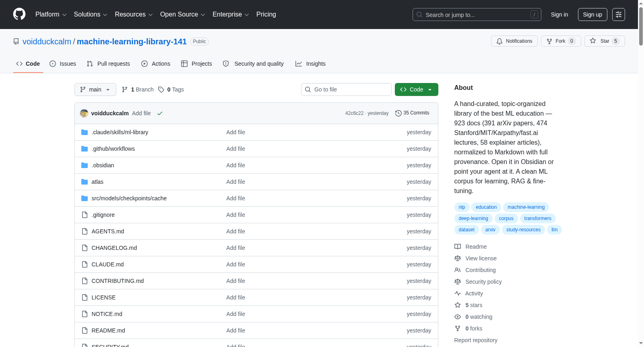Screen dimensions: 644x347
Task: Switch to the Insights tab
Action: pos(310,64)
